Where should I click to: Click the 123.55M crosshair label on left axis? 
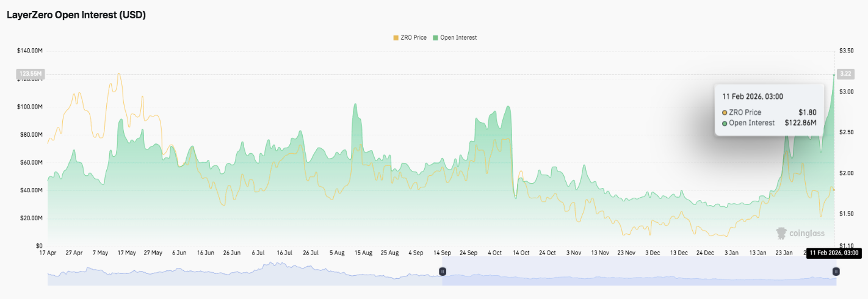[31, 74]
